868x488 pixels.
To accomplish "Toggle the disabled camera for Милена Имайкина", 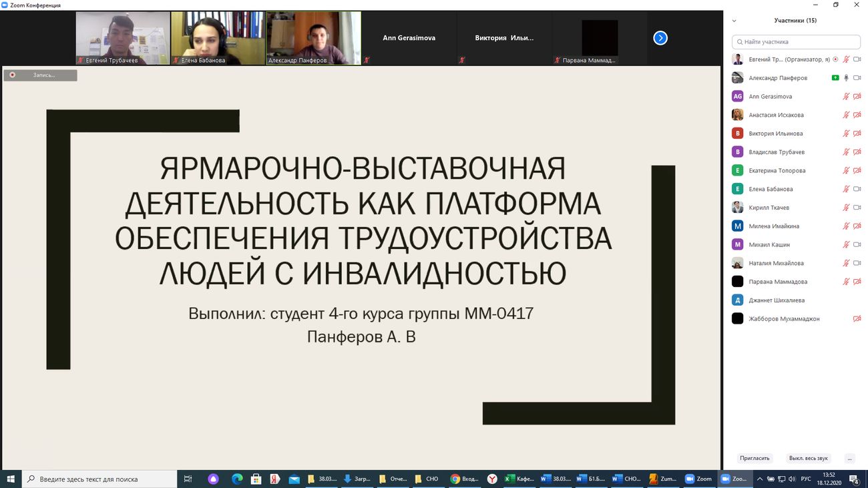I will click(x=857, y=226).
